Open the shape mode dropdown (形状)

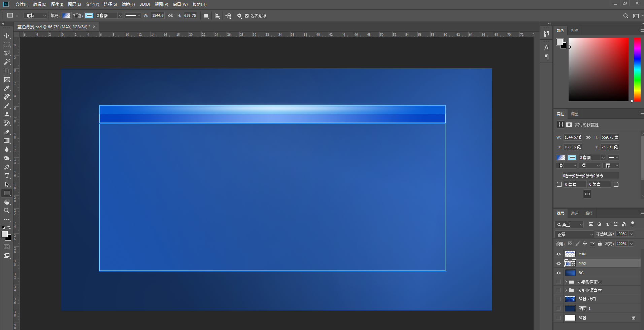(x=35, y=15)
